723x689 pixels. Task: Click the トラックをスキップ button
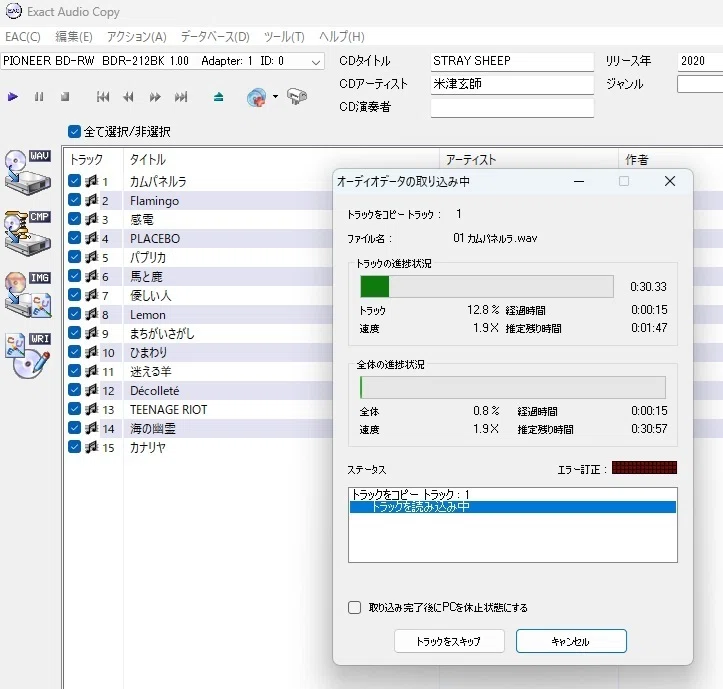[449, 641]
